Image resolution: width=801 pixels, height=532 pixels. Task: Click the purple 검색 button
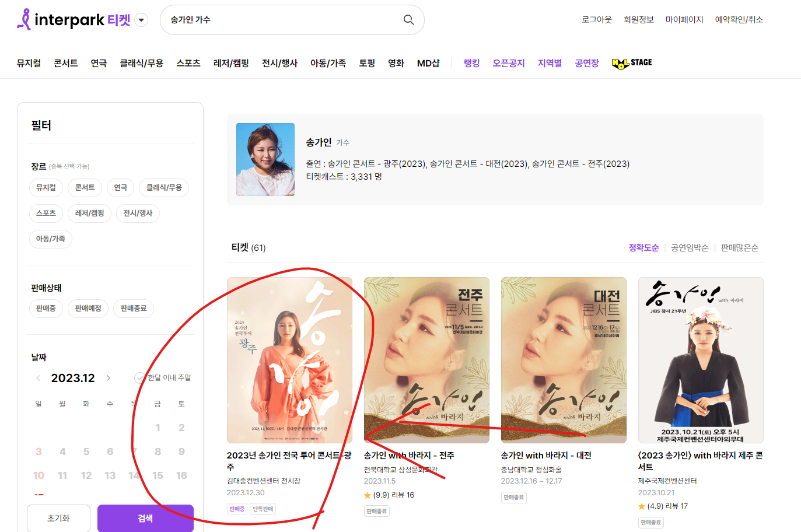145,518
